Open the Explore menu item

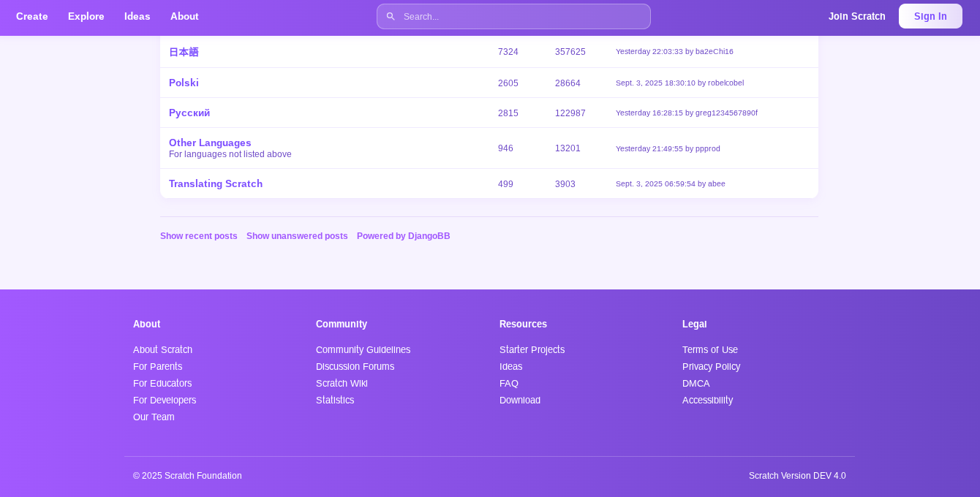click(86, 16)
